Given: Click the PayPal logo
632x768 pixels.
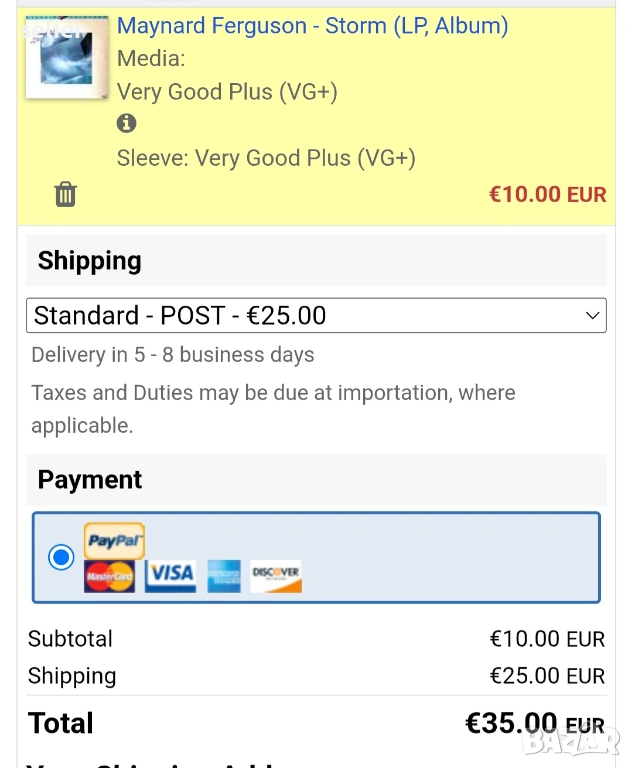Looking at the screenshot, I should click(x=114, y=541).
